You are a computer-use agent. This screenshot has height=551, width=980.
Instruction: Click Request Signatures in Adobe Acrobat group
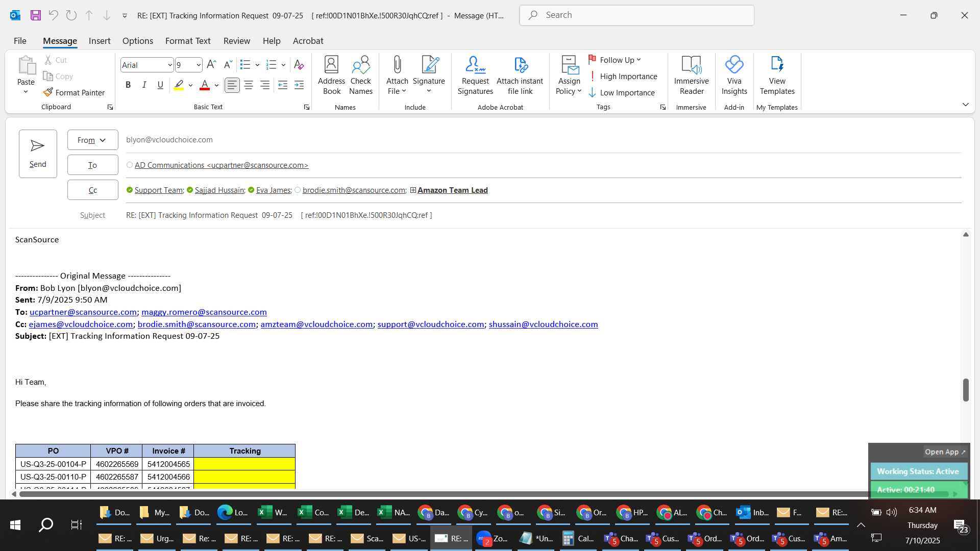[475, 75]
